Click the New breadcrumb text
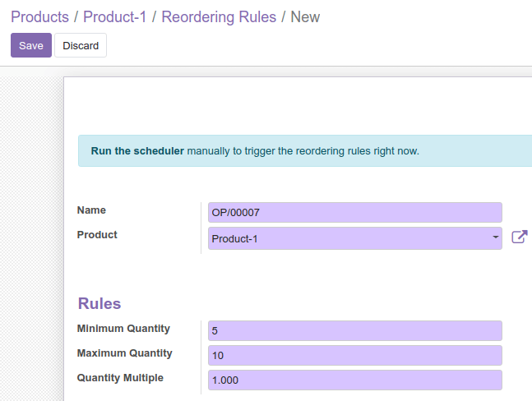This screenshot has height=401, width=532. click(x=305, y=17)
